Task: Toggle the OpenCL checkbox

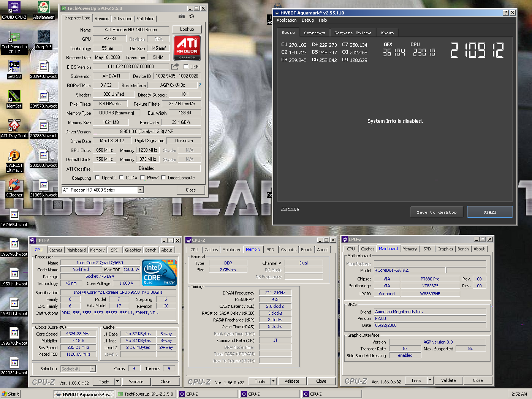Action: 97,177
